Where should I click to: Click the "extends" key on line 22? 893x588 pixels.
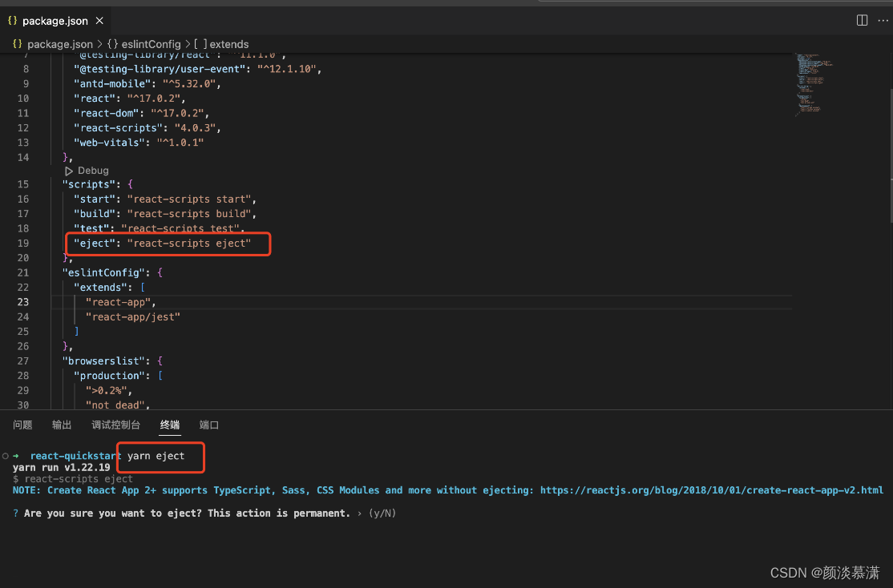click(100, 288)
